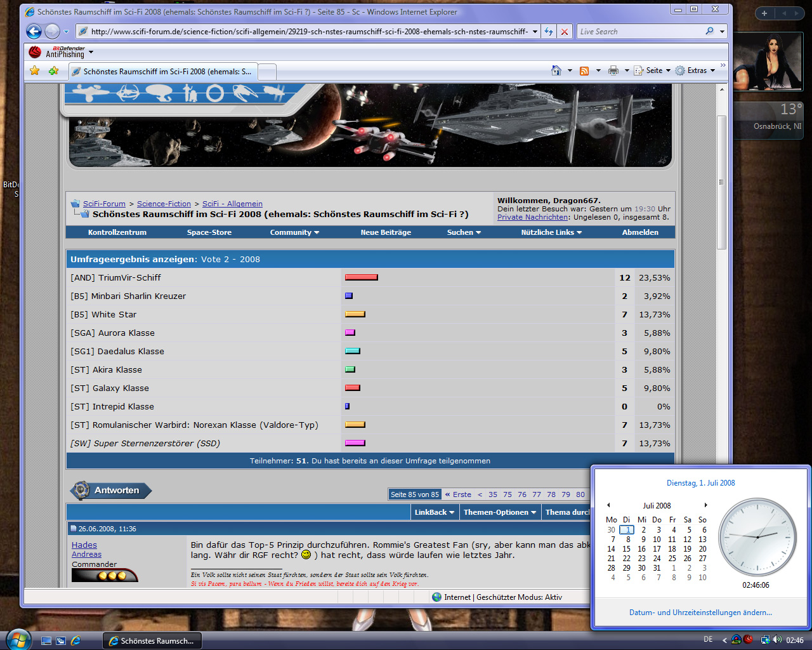Screen dimensions: 812x650
Task: Click the red Stop loading icon
Action: [564, 31]
